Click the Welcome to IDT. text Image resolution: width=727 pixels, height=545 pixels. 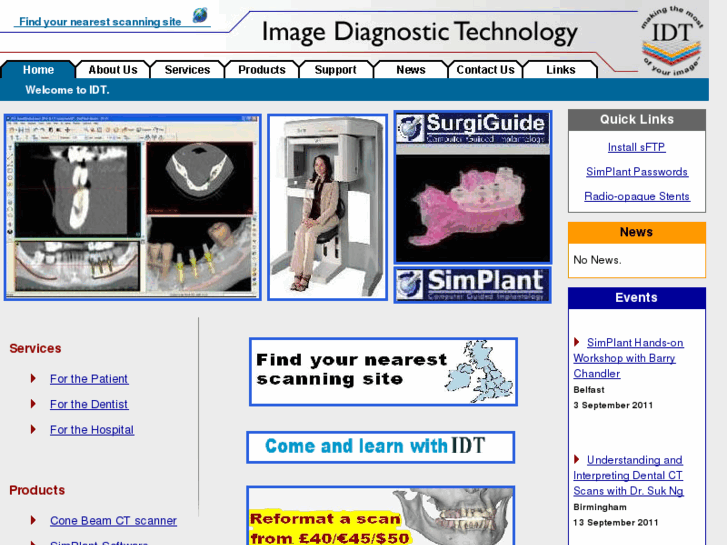tap(67, 90)
